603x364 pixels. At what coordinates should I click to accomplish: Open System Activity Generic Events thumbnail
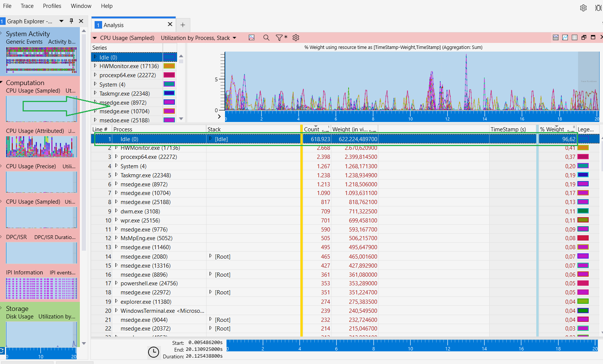click(41, 60)
